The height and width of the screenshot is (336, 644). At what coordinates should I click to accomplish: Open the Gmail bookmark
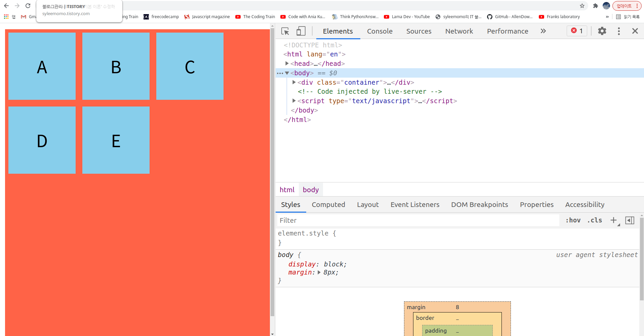[28, 17]
